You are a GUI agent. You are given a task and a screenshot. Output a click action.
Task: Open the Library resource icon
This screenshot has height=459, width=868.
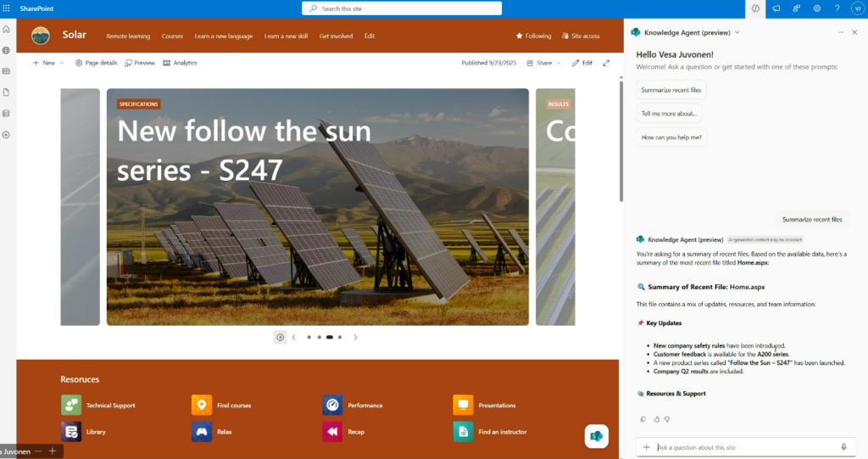pos(71,431)
